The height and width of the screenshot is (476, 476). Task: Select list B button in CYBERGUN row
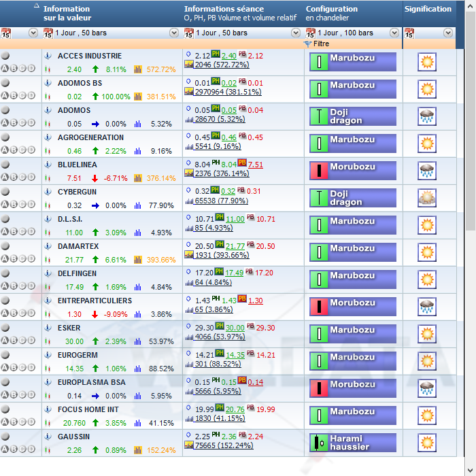tap(14, 204)
